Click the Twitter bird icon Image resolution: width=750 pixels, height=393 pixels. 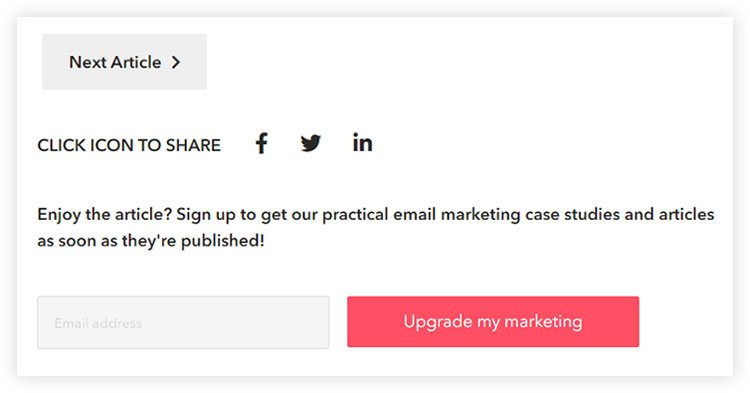311,143
